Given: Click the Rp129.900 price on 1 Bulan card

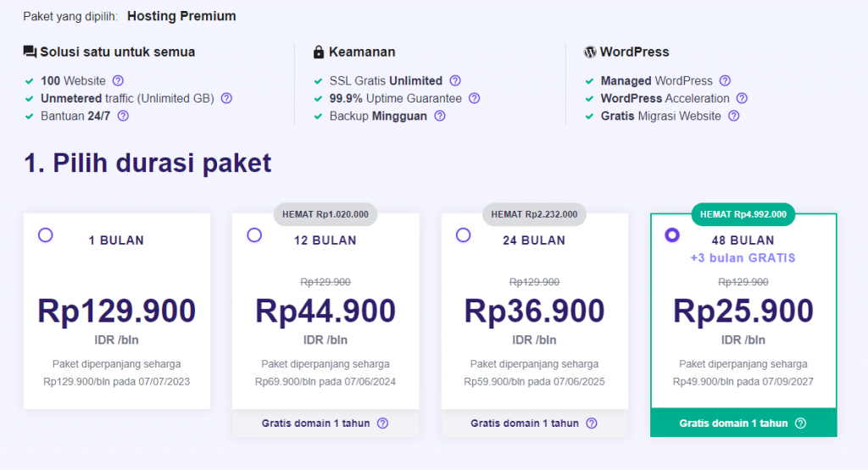Looking at the screenshot, I should pyautogui.click(x=116, y=312).
